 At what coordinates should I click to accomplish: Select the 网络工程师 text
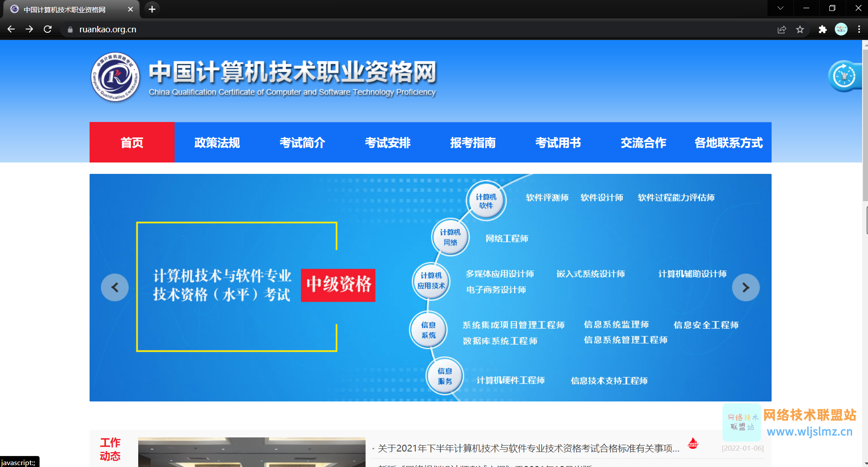point(507,239)
